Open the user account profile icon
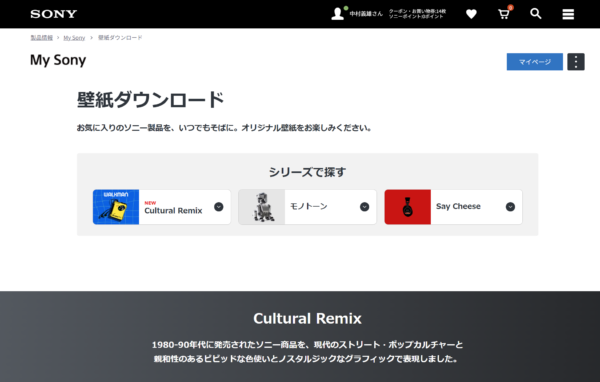600x382 pixels. [338, 14]
